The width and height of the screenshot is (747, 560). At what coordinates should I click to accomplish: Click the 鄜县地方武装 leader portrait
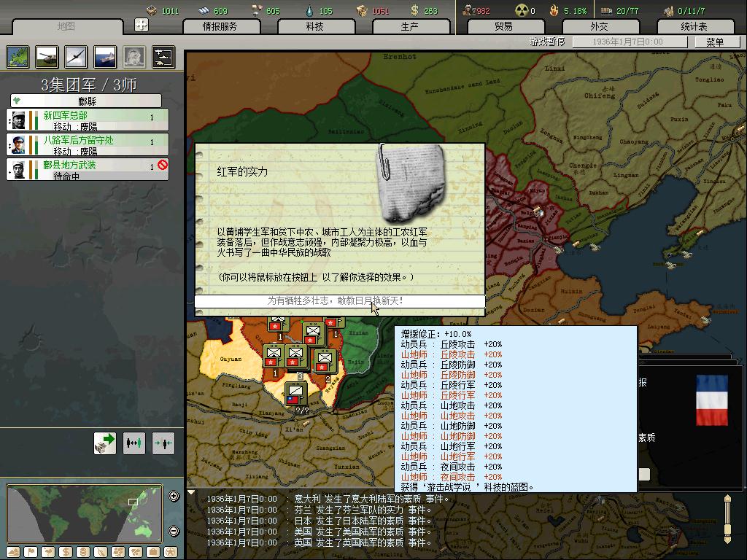19,169
